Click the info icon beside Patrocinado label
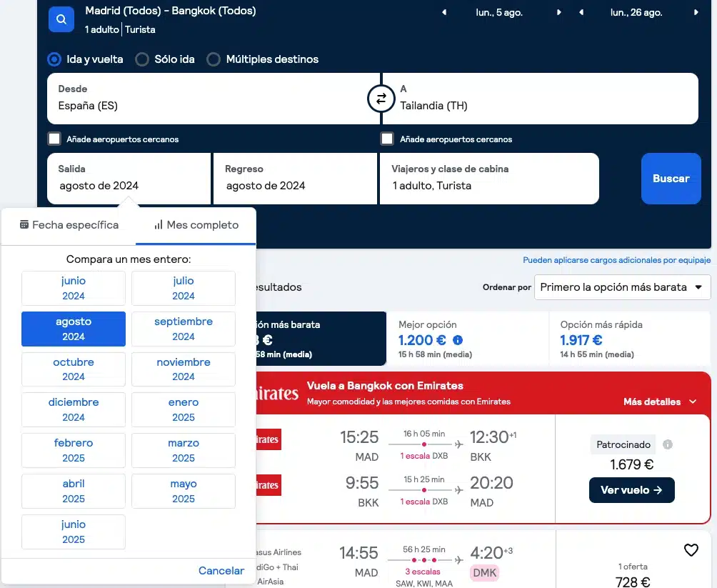 (x=667, y=444)
